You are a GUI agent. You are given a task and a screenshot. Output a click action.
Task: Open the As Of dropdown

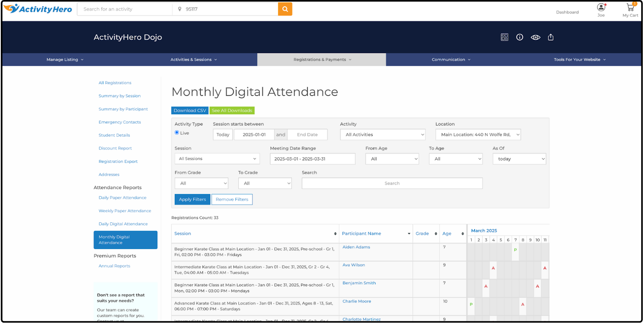click(x=519, y=159)
